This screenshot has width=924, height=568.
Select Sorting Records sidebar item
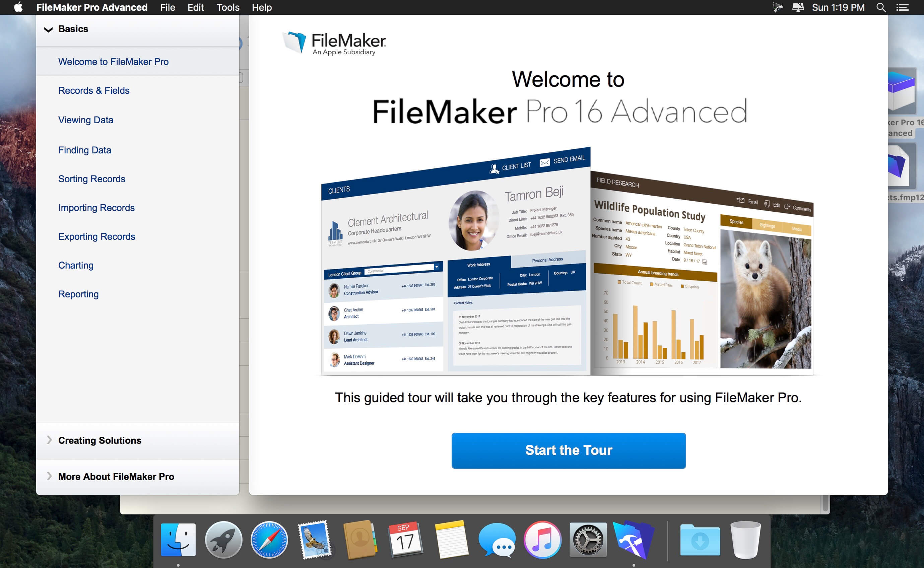coord(92,179)
